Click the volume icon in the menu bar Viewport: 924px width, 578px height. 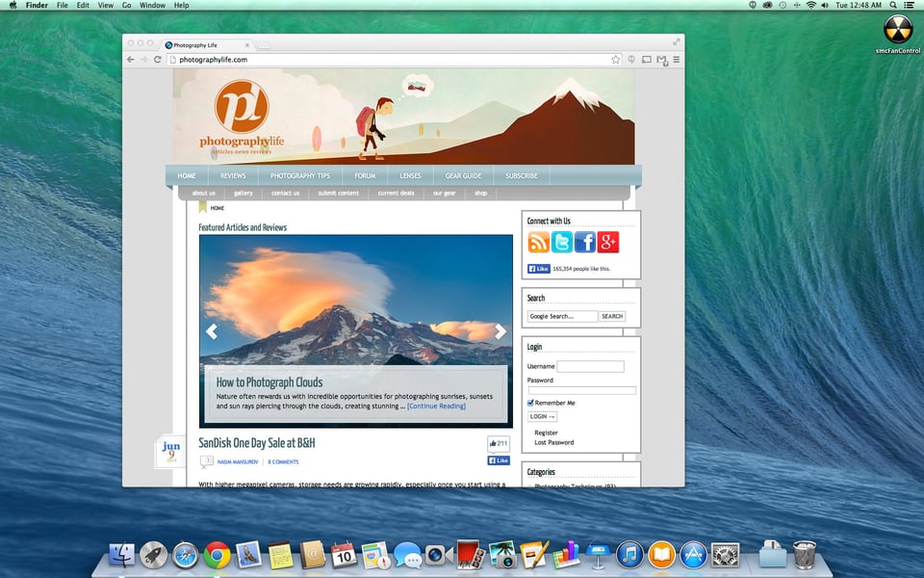[825, 5]
